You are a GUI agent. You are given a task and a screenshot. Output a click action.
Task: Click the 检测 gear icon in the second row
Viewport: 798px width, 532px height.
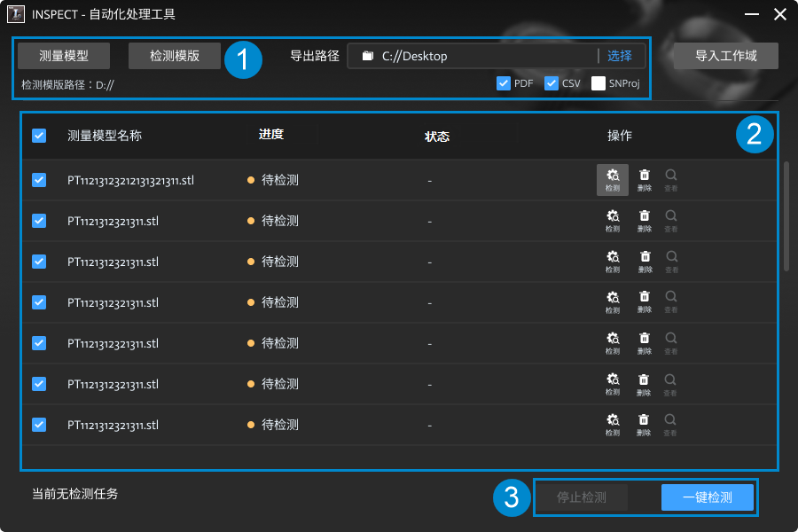(x=612, y=221)
